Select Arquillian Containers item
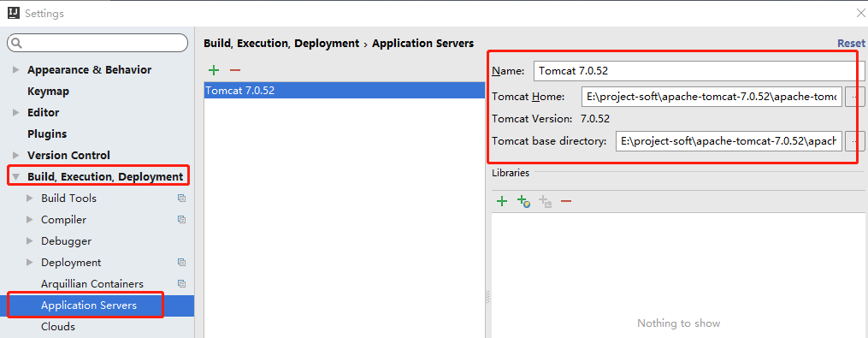Screen dimensions: 868x338 pos(92,284)
